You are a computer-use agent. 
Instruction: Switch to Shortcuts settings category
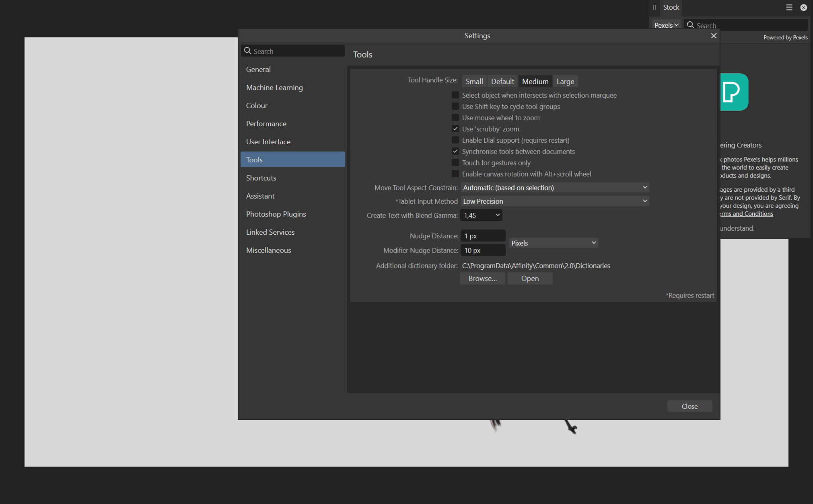point(261,178)
